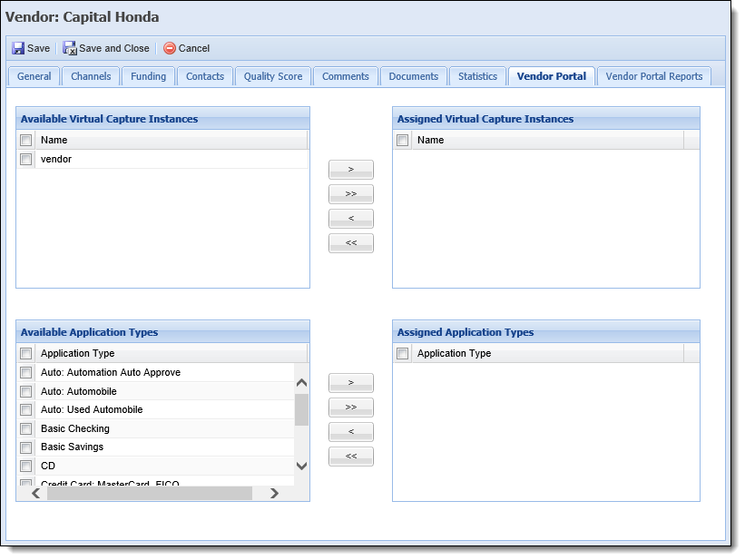Click Name column header in Available Virtual Capture Instances

(x=171, y=141)
